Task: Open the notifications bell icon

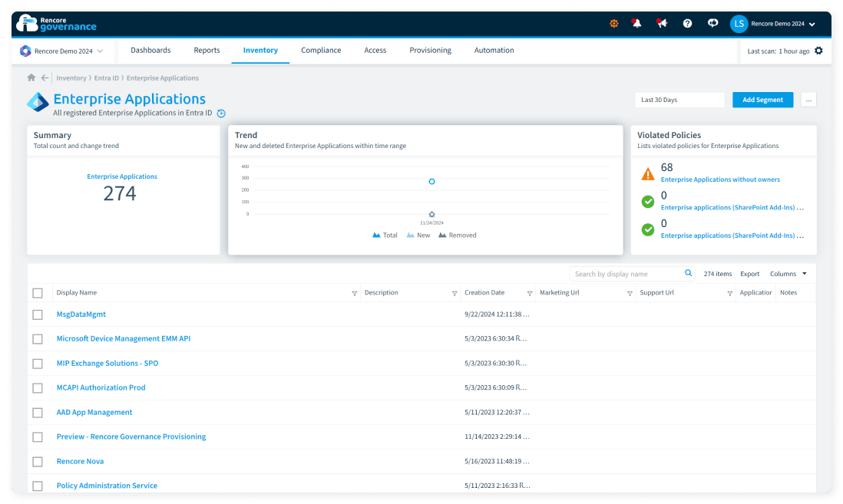Action: [636, 24]
